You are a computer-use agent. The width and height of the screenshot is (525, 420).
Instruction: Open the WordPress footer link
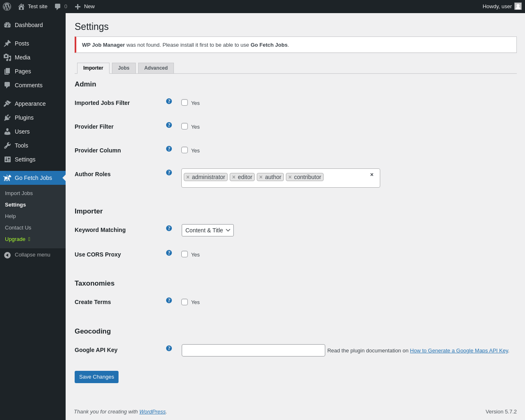tap(153, 412)
